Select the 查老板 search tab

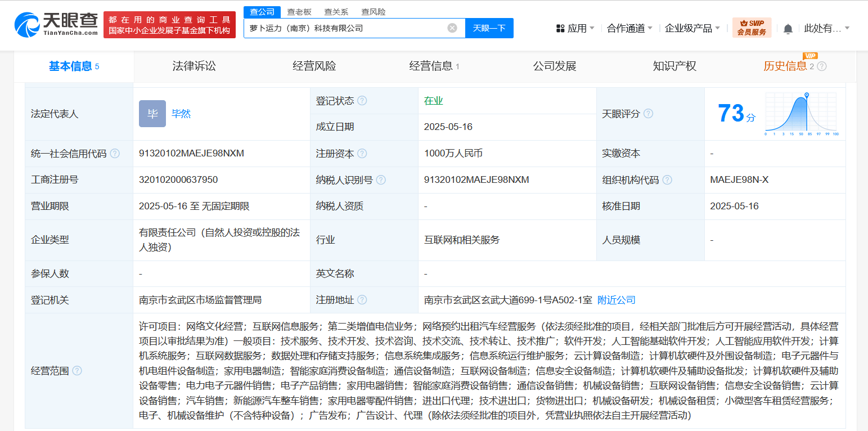point(299,12)
